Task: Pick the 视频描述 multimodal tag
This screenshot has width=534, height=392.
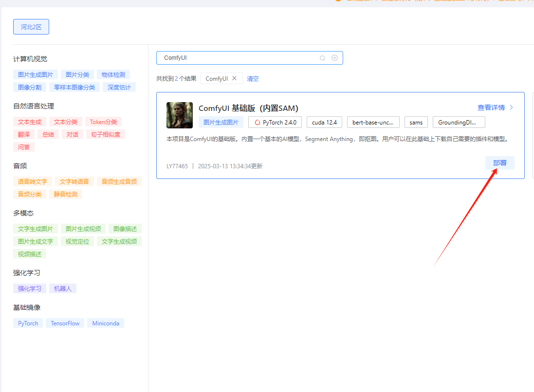Action: click(30, 254)
